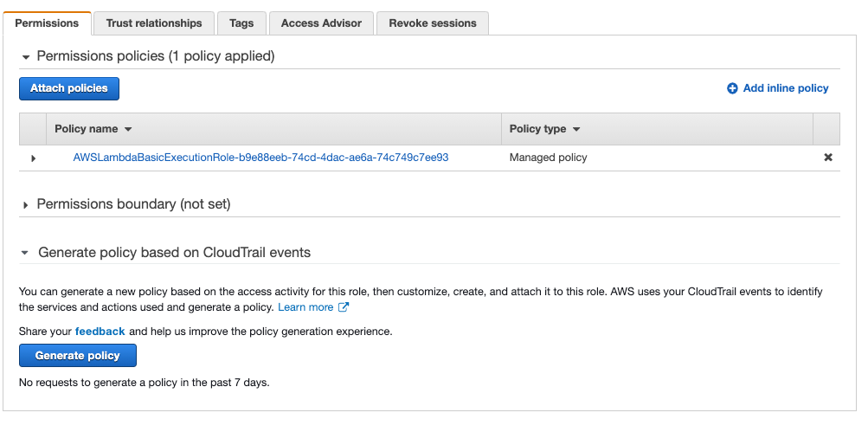Expand the Permissions boundary section
The height and width of the screenshot is (432, 868).
coord(26,205)
